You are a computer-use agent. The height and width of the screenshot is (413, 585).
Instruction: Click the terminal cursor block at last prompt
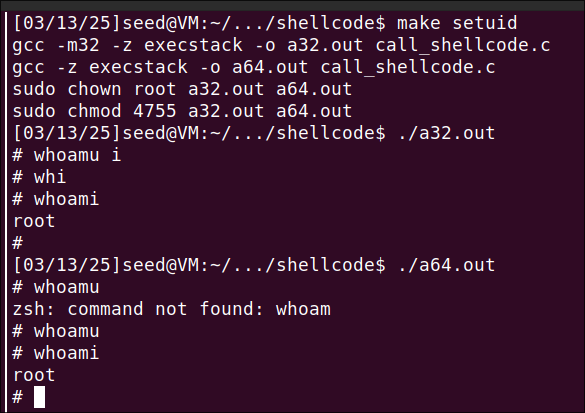(40, 397)
